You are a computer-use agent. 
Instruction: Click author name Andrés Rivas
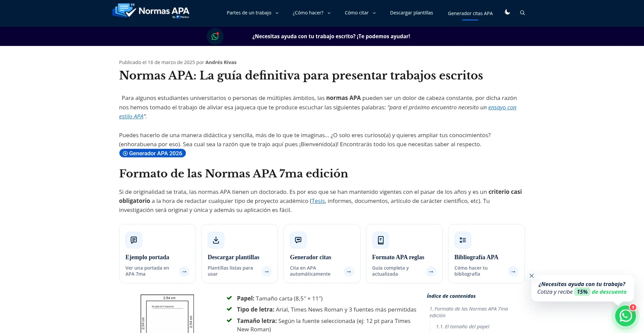[221, 62]
